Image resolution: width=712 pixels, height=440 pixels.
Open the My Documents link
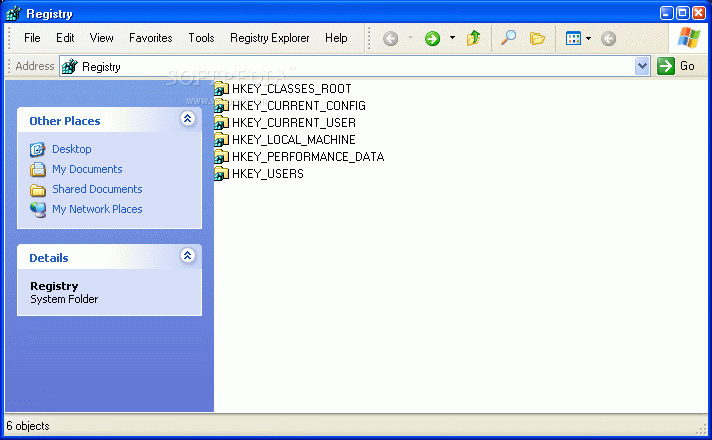pos(87,169)
